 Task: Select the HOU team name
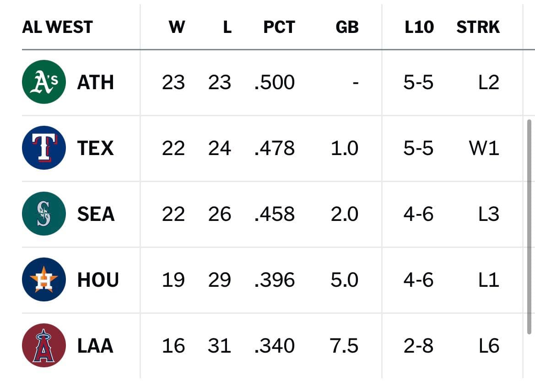pos(98,280)
